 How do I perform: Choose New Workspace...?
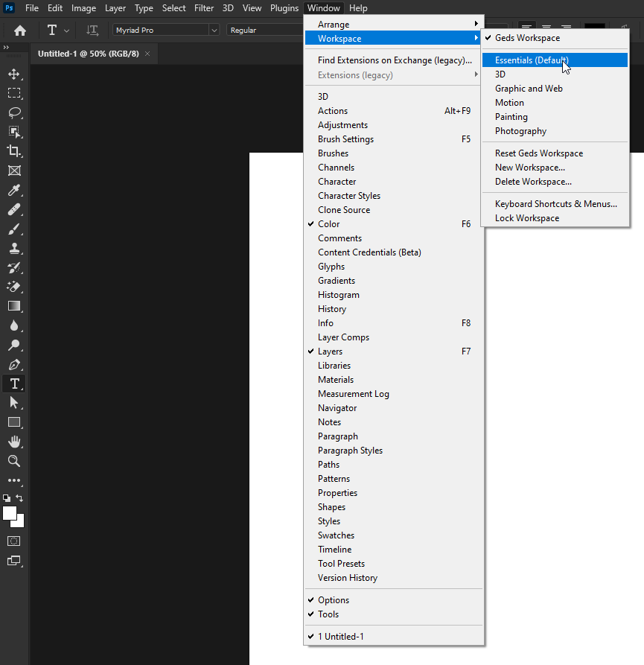[555, 168]
